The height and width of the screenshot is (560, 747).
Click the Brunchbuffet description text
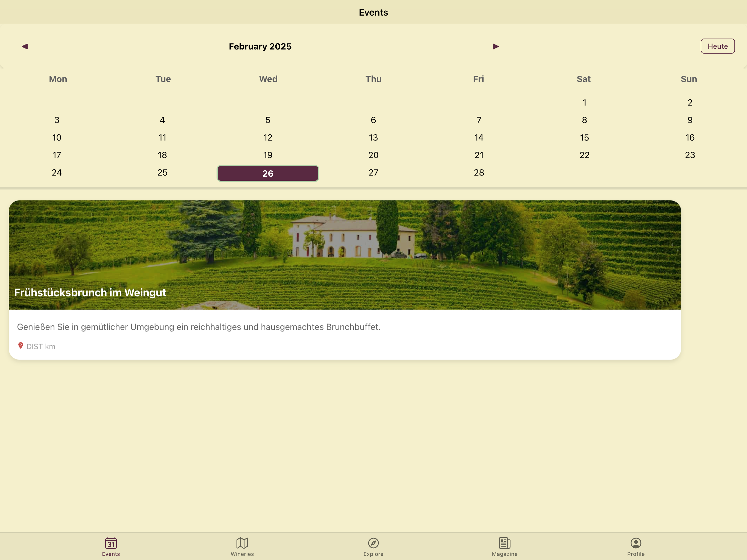point(199,327)
